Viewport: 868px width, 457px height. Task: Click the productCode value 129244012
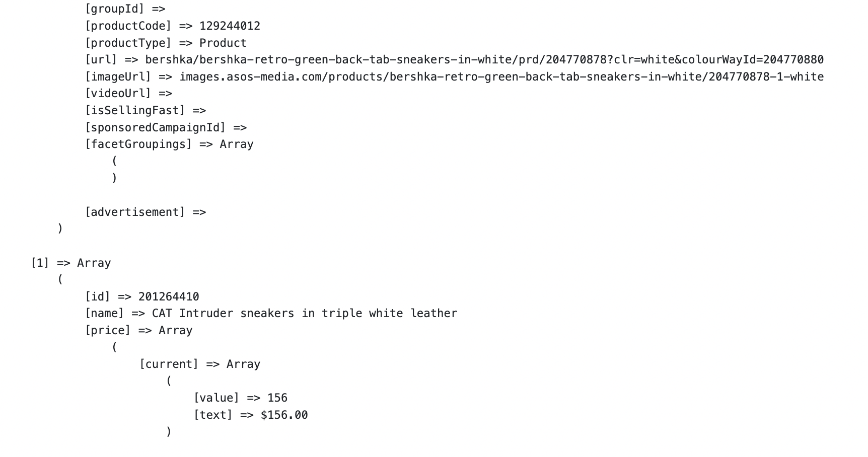(x=230, y=26)
